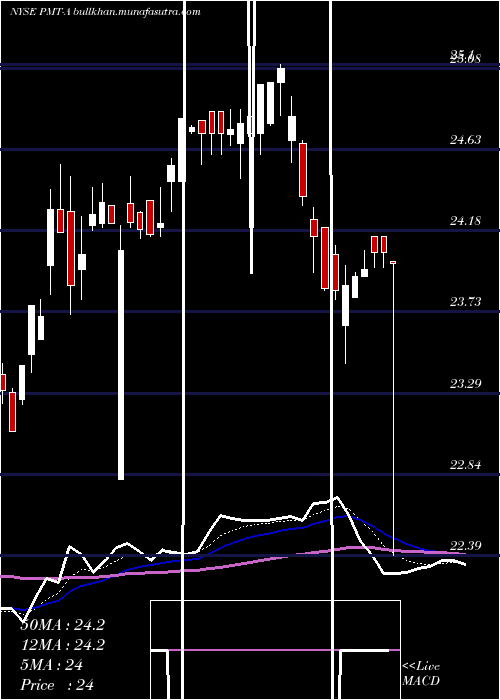The image size is (500, 700).
Task: Select the 24.18 price level label
Action: pyautogui.click(x=466, y=221)
